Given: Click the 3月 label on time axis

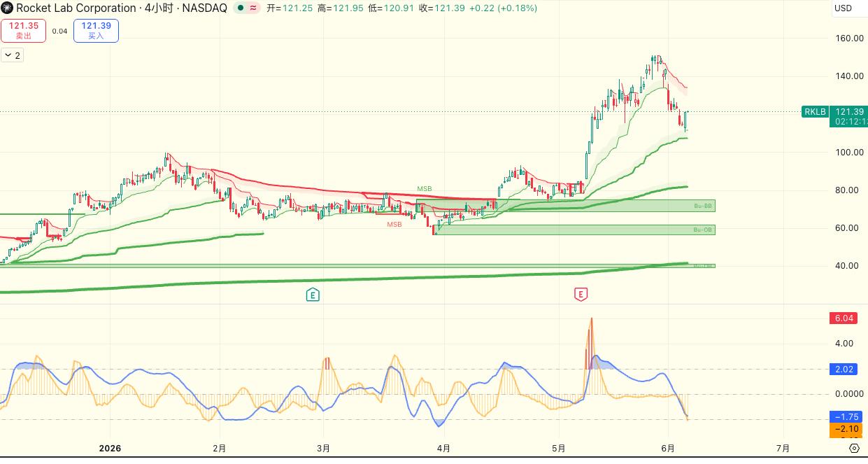Looking at the screenshot, I should [323, 448].
